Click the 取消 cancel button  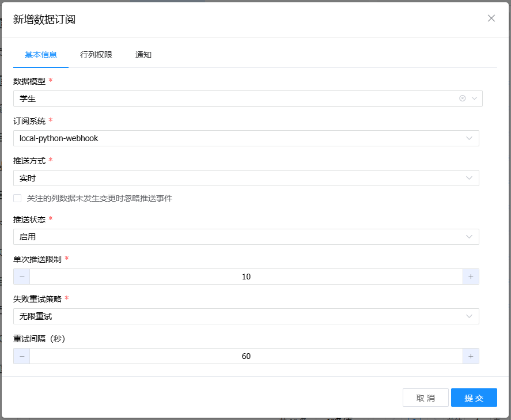tap(425, 398)
